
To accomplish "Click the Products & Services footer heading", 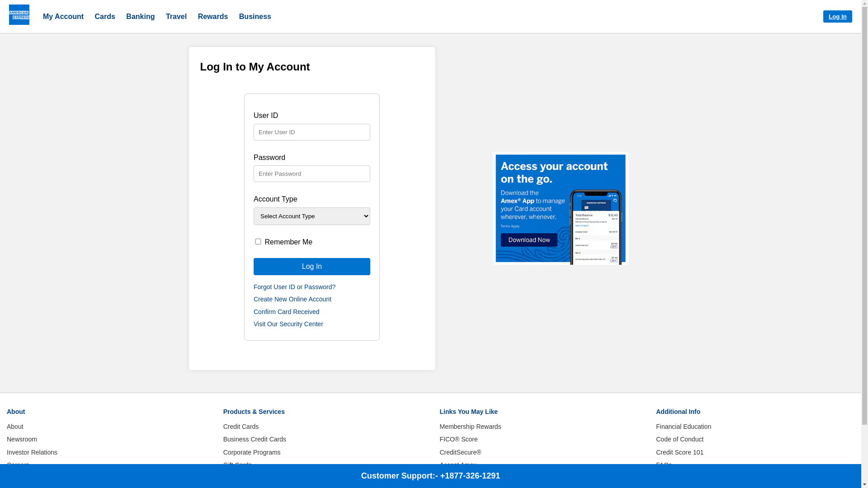I will [x=254, y=412].
